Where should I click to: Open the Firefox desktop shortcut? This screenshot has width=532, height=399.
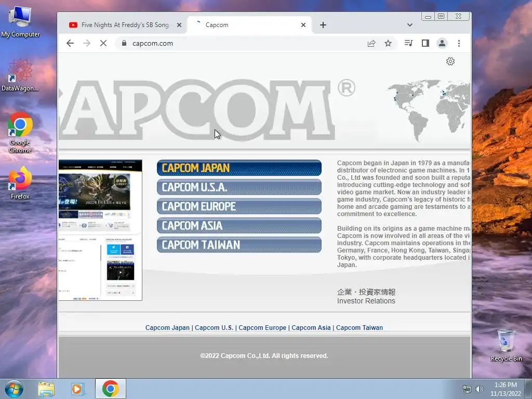(x=20, y=183)
